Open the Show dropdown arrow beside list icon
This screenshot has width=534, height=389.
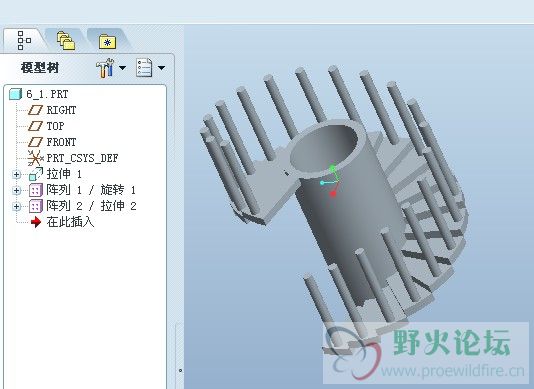161,68
